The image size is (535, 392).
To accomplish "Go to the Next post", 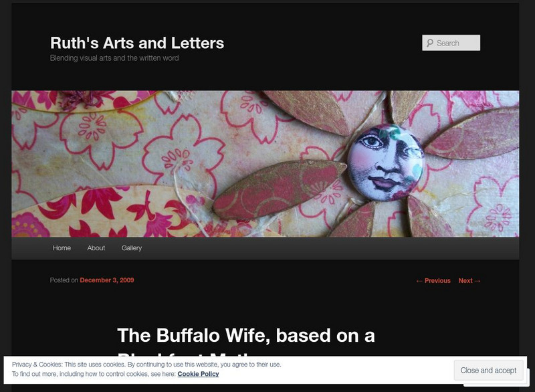I will tap(469, 281).
